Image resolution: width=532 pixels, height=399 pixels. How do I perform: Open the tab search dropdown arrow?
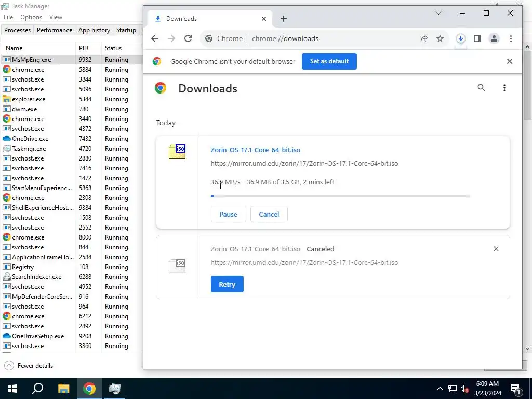point(438,13)
